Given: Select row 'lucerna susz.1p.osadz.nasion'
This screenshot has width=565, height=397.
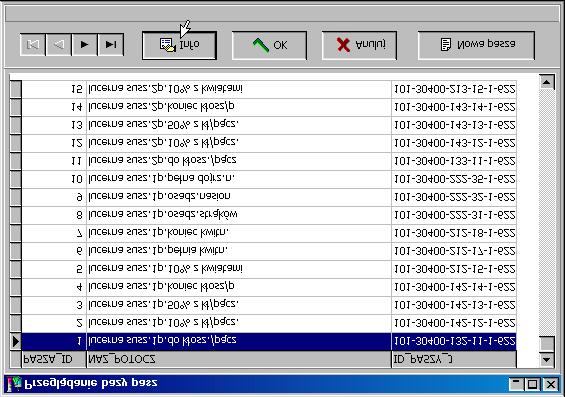Looking at the screenshot, I should pos(269,197).
